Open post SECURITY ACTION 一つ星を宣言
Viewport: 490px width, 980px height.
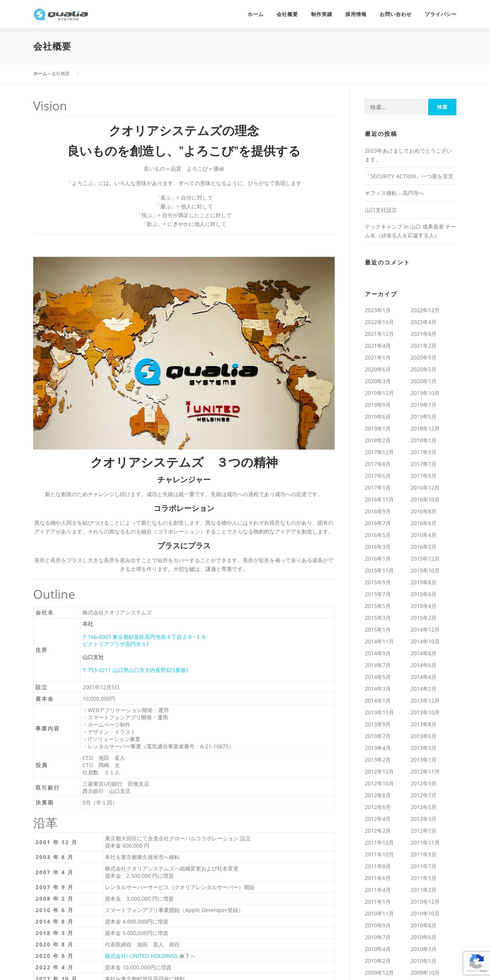tap(409, 176)
